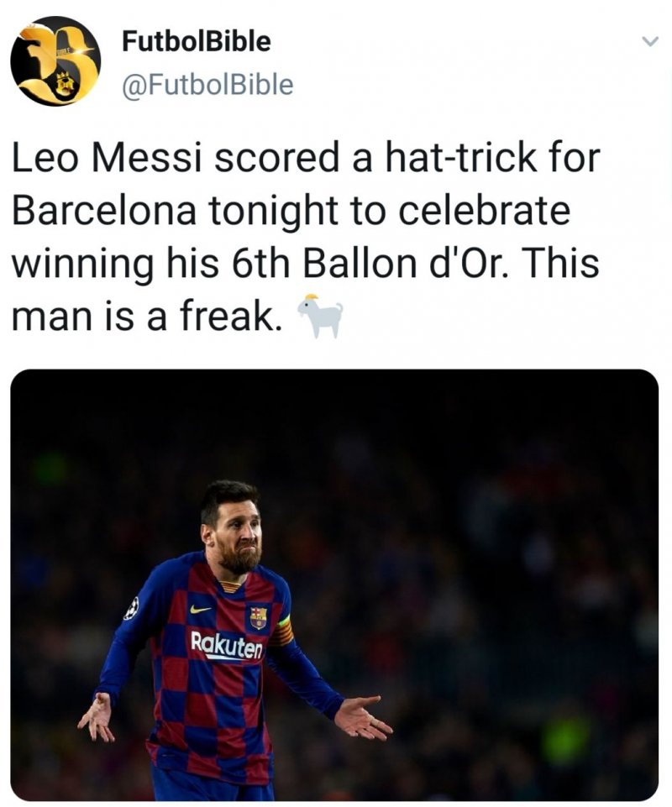Click the @FutbolBible handle
Viewport: 672px width, 807px height.
click(x=207, y=85)
